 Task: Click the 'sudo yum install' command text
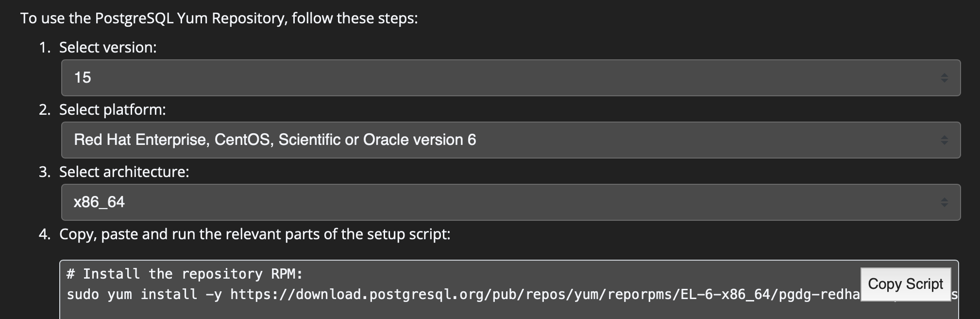point(132,295)
